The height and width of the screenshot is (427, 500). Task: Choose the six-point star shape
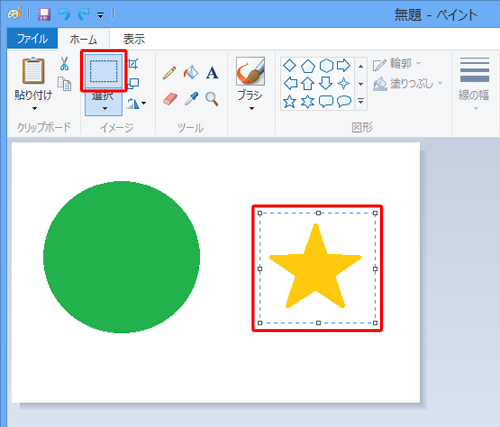click(x=308, y=102)
